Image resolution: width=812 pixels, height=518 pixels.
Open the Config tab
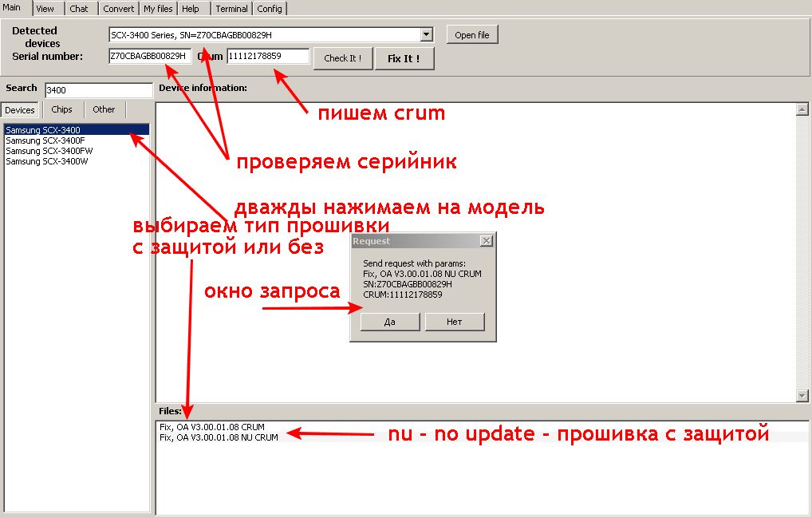click(270, 9)
